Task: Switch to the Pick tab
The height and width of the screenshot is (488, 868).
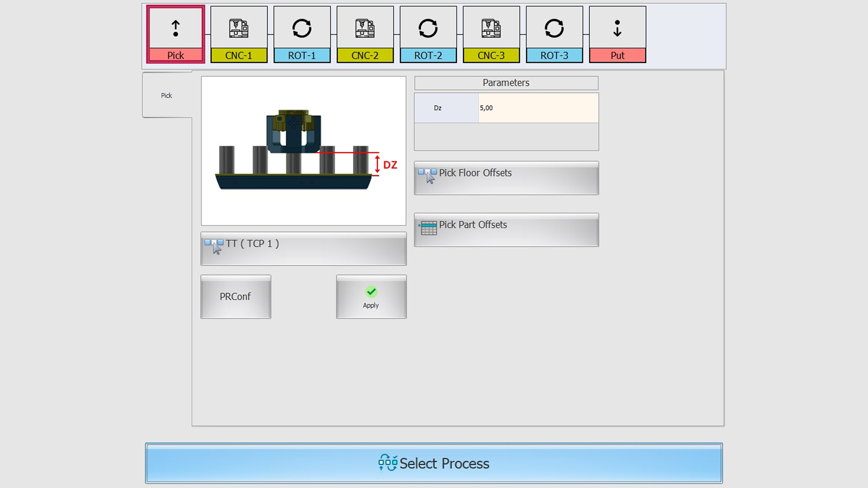Action: click(166, 95)
